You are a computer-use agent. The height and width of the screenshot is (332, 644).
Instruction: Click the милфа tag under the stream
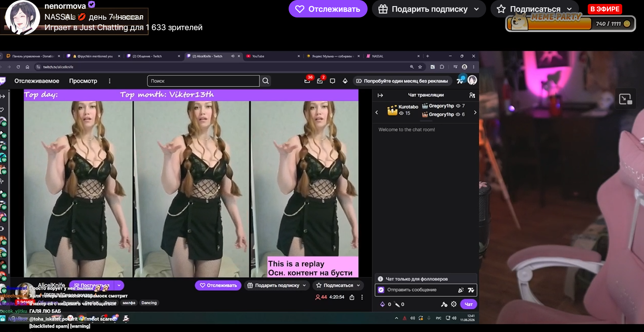[129, 303]
